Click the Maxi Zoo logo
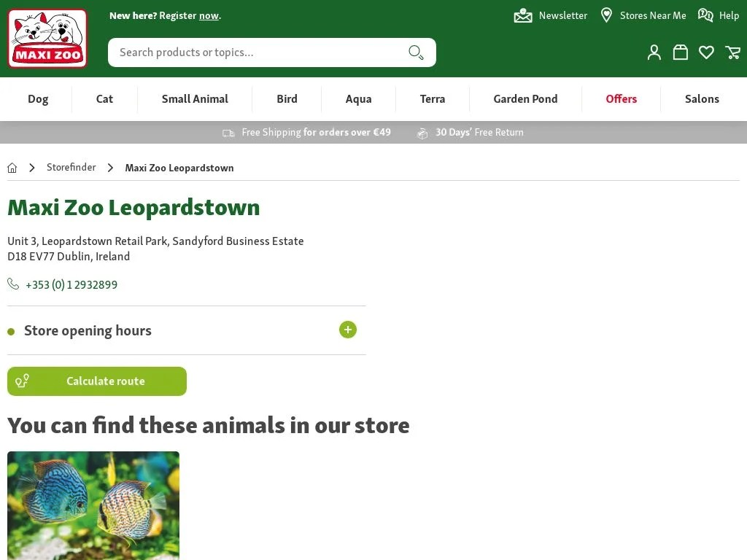The width and height of the screenshot is (747, 560). pos(47,37)
